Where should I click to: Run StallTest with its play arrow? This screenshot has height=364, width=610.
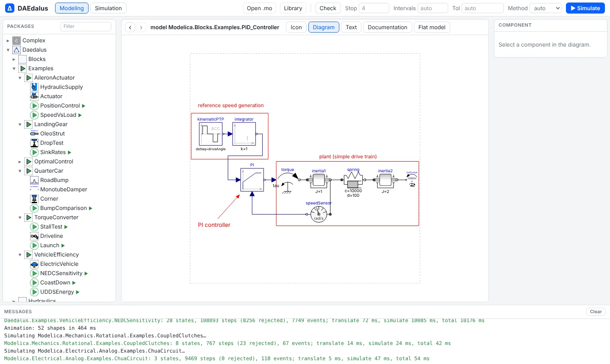pos(66,227)
